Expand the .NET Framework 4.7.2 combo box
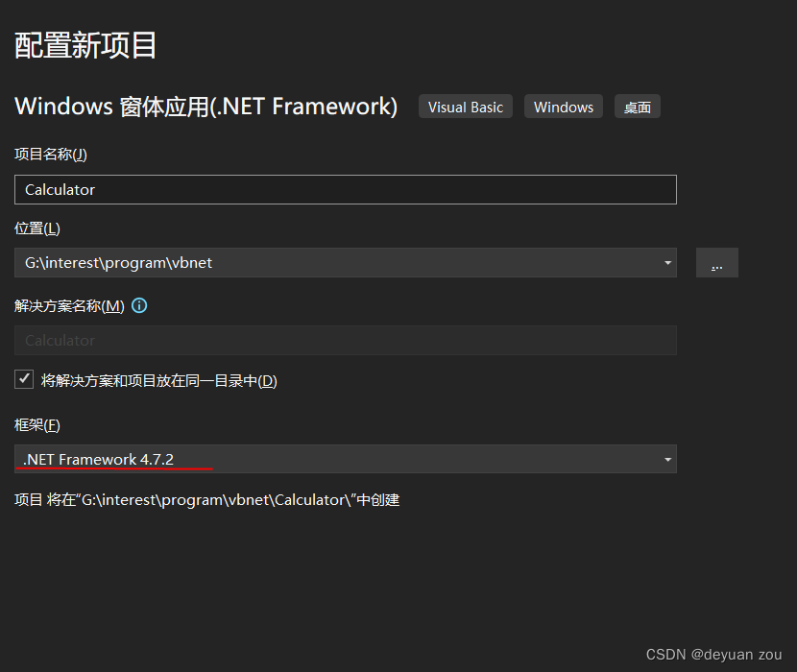 (346, 459)
